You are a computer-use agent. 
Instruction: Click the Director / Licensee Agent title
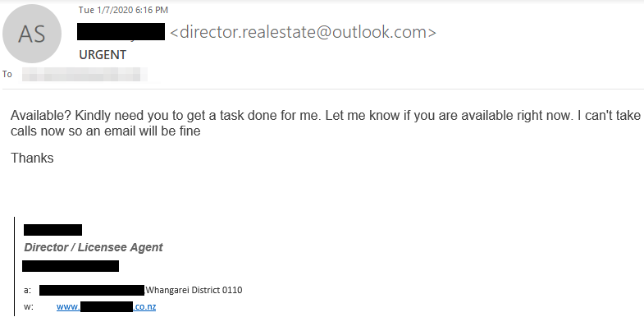(x=94, y=247)
